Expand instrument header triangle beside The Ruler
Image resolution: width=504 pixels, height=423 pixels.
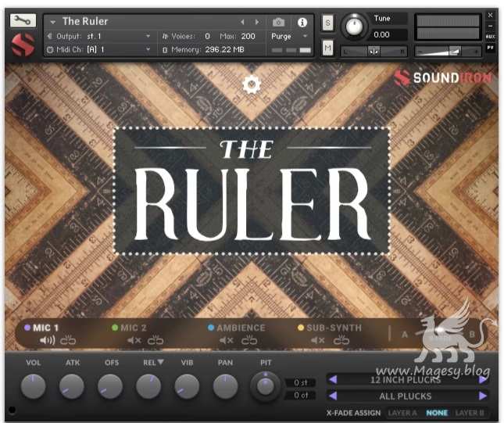click(52, 22)
